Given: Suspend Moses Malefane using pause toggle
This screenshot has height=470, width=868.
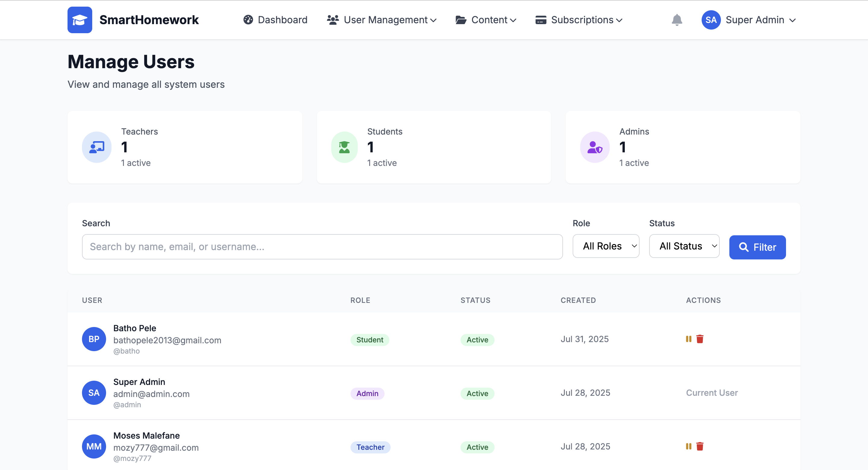Looking at the screenshot, I should (x=688, y=446).
